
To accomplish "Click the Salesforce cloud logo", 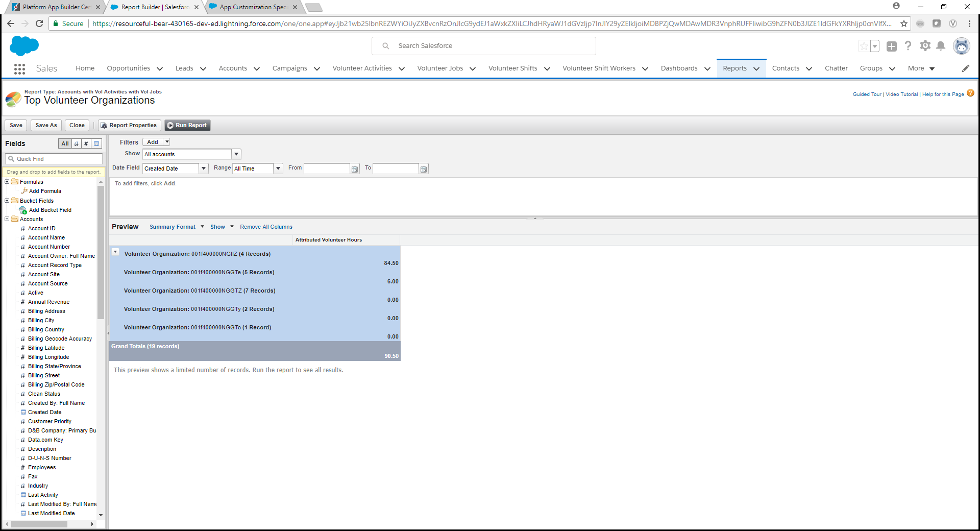I will pyautogui.click(x=24, y=46).
